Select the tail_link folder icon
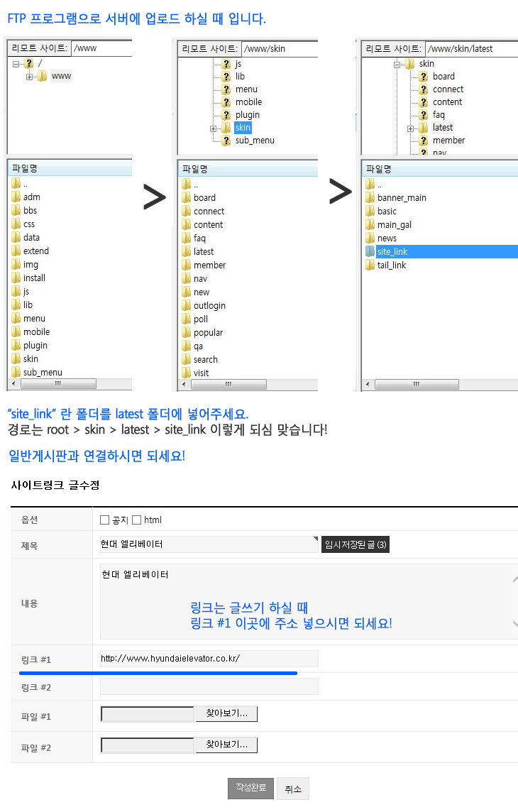The image size is (518, 812). (x=370, y=265)
